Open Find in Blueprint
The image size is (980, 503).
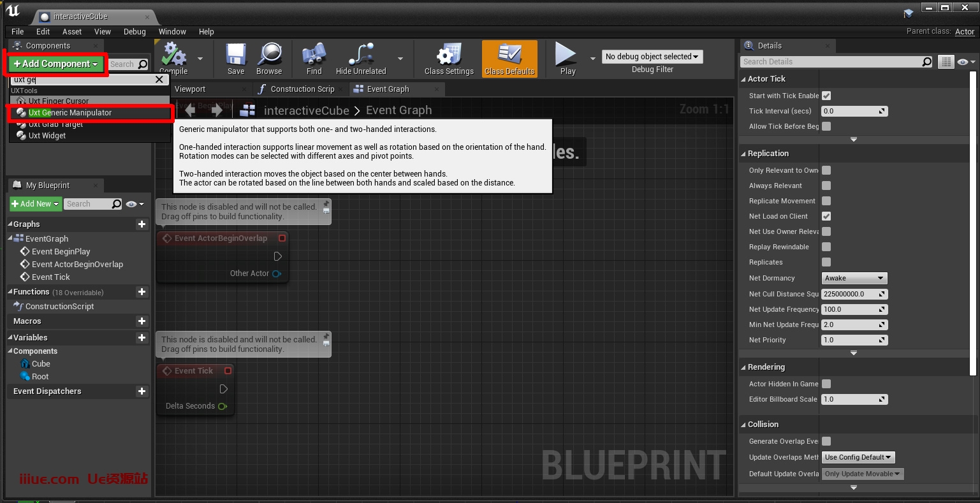coord(314,55)
